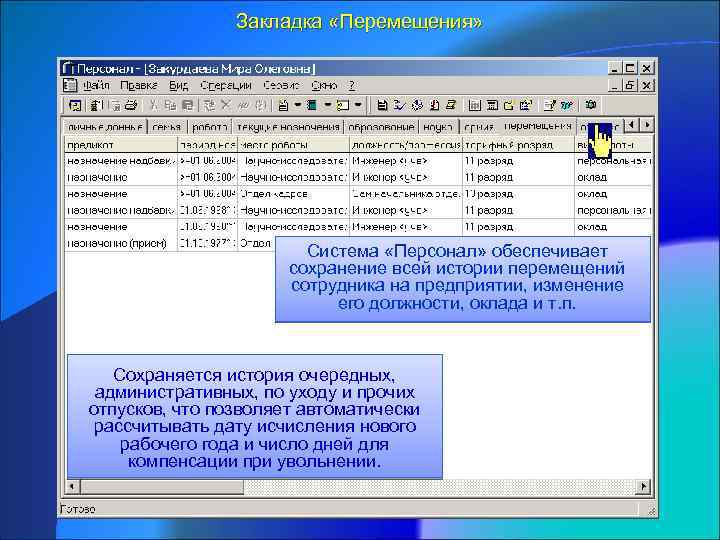Click the last dark-green toolbar icon

(x=591, y=106)
